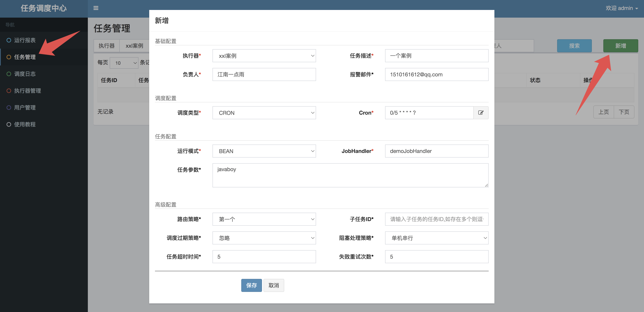Open the 阻塞处理策略 dropdown
This screenshot has height=312, width=644.
coord(436,238)
